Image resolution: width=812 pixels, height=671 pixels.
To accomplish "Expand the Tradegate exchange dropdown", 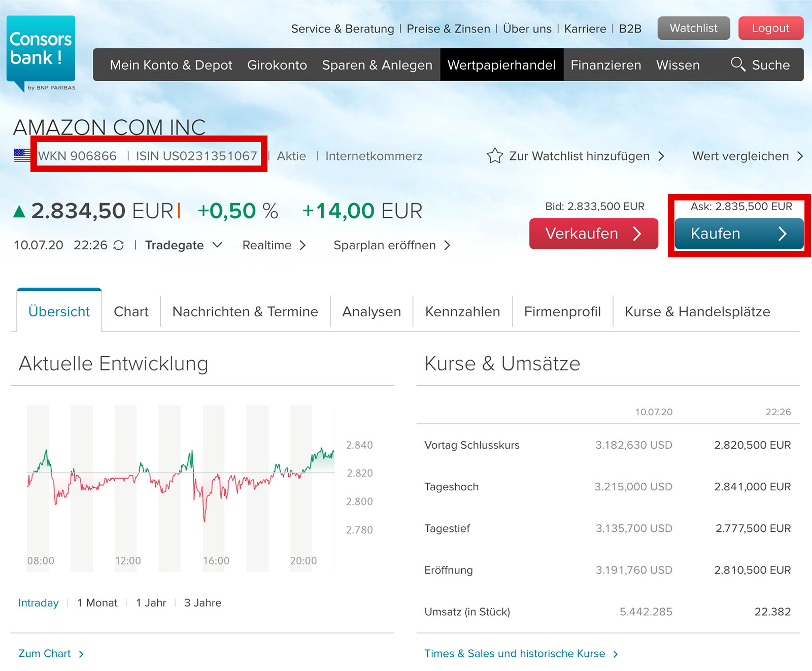I will [184, 245].
